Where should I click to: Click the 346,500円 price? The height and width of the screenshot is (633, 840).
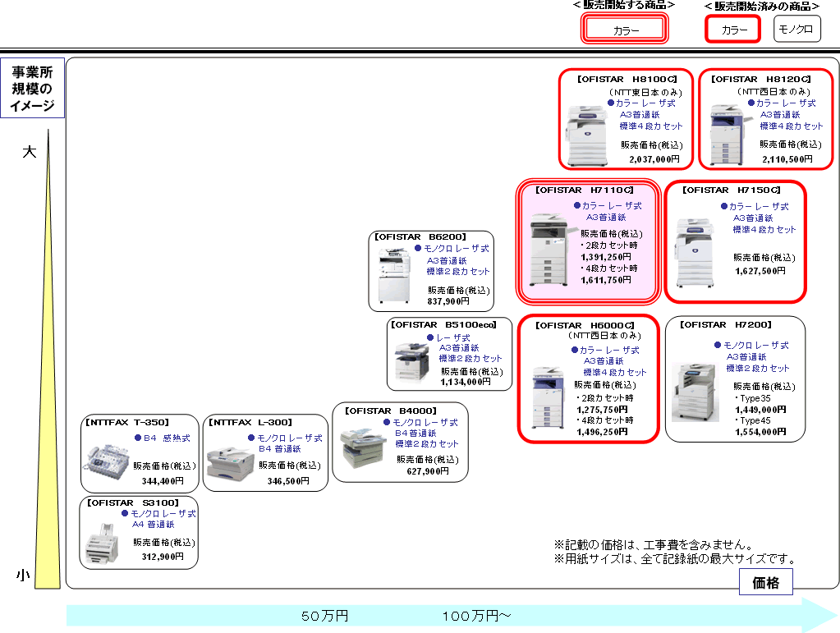tap(288, 481)
